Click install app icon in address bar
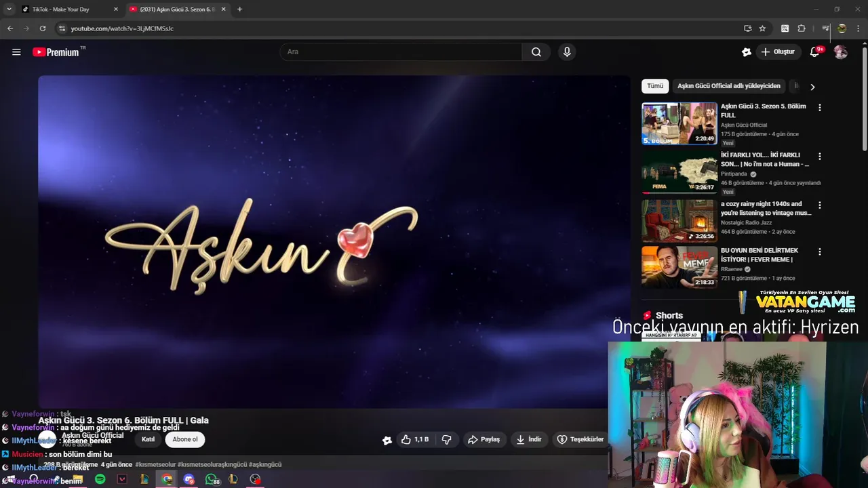The height and width of the screenshot is (488, 868). point(747,28)
